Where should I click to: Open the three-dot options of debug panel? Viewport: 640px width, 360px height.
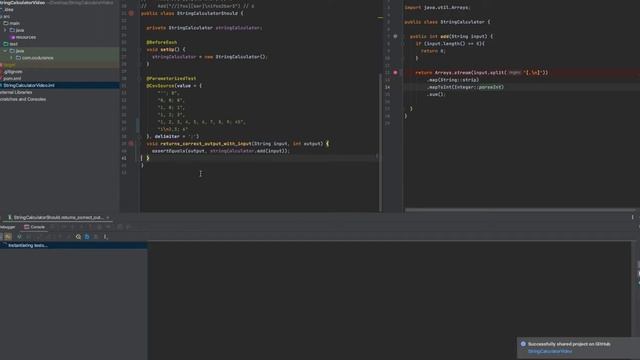tap(633, 218)
